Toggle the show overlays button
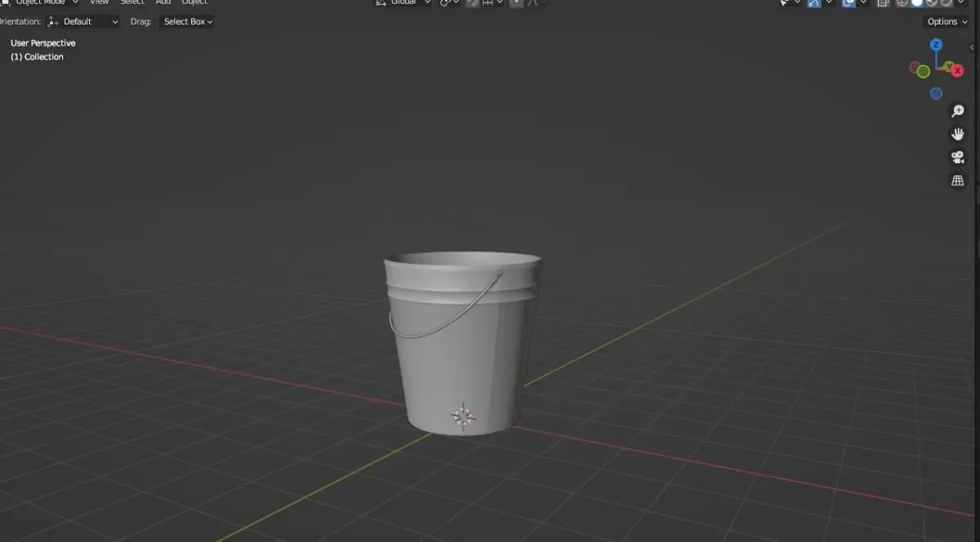 click(x=849, y=2)
